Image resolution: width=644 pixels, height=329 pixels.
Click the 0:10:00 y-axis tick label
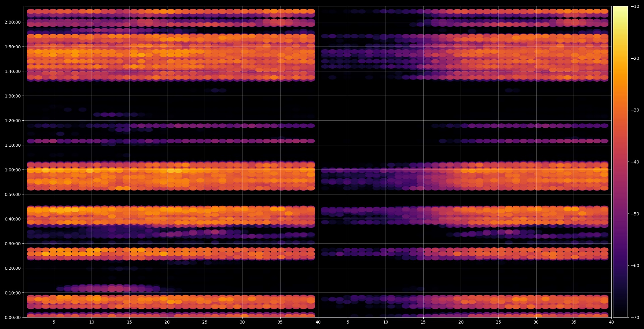13,293
